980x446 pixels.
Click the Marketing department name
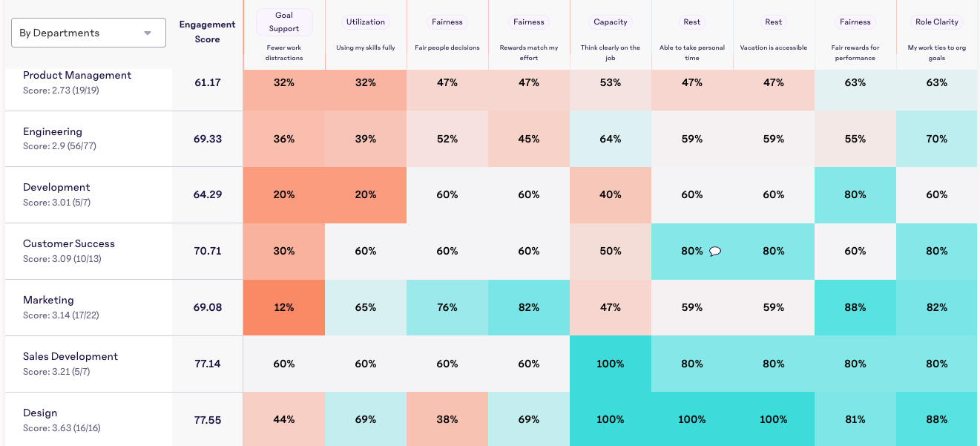point(48,301)
